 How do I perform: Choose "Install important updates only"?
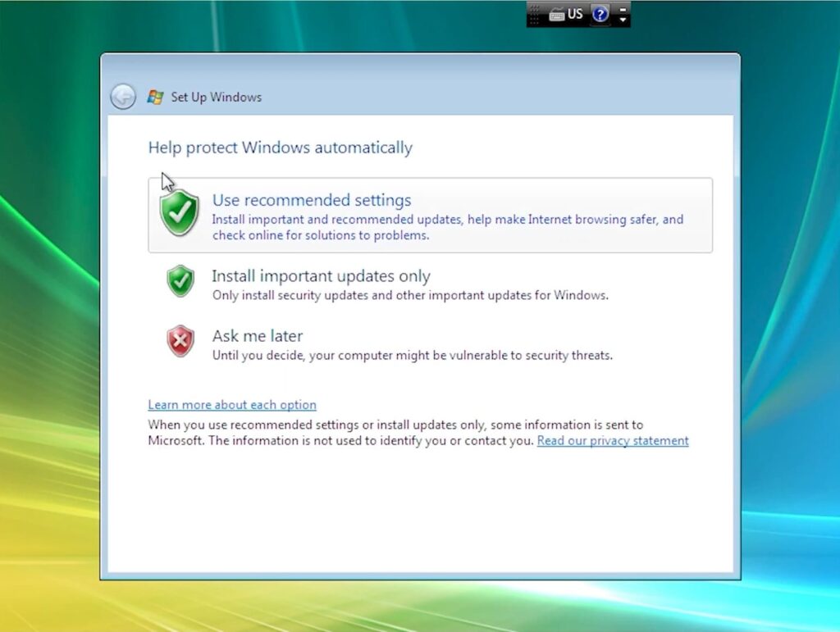click(x=321, y=276)
